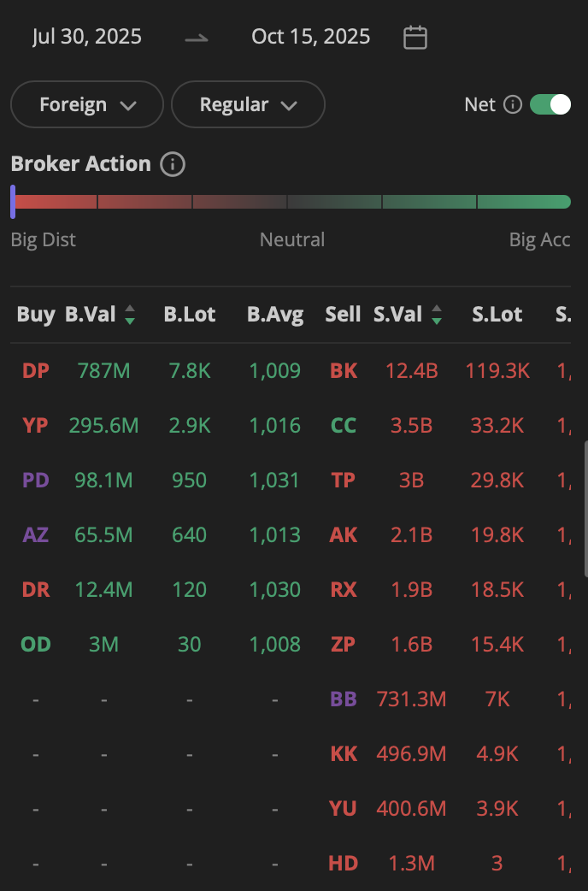Click the B.Lot column header
Viewport: 588px width, 891px height.
[190, 315]
